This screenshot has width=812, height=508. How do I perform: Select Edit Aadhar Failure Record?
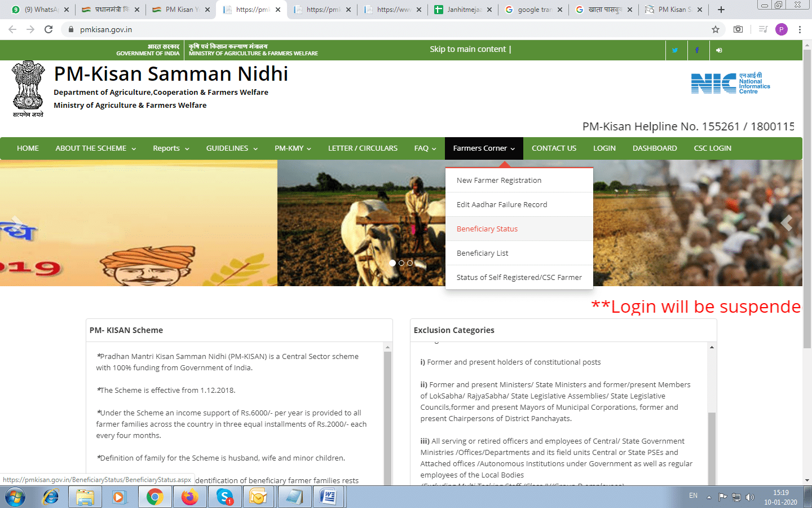click(519, 205)
